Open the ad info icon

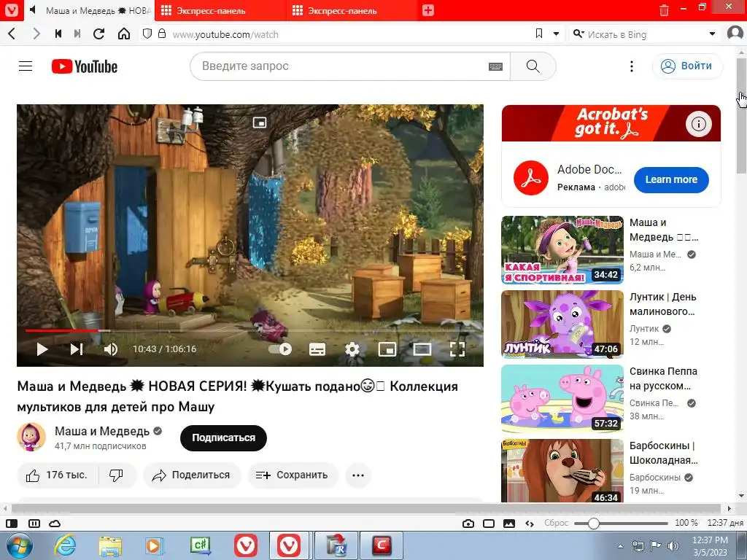(698, 124)
